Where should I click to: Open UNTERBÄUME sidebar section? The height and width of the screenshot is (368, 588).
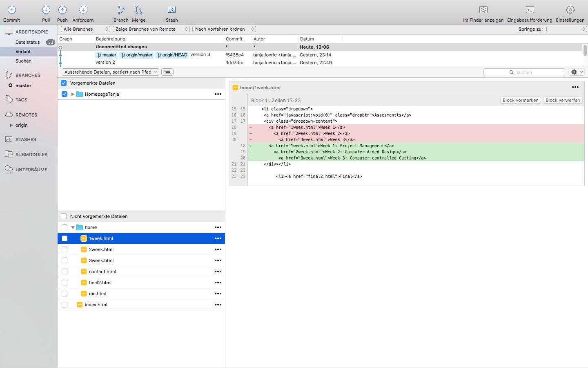click(x=31, y=170)
